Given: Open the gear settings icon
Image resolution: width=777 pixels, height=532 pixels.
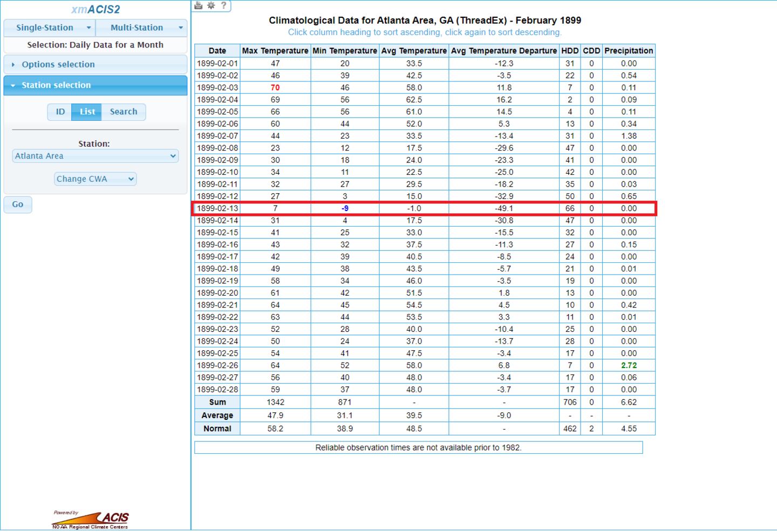Looking at the screenshot, I should tap(211, 5).
